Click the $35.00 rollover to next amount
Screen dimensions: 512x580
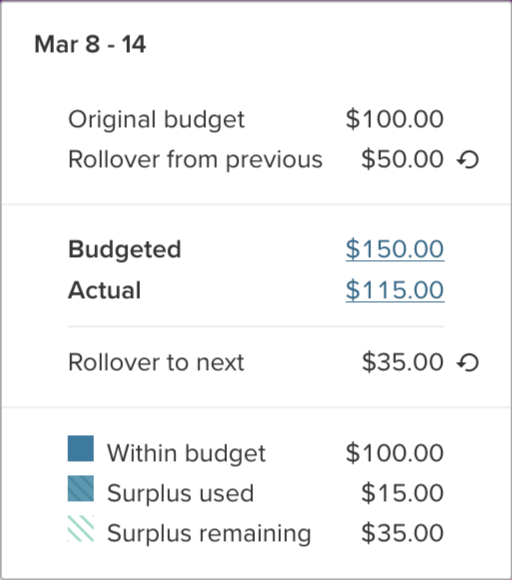pos(402,362)
